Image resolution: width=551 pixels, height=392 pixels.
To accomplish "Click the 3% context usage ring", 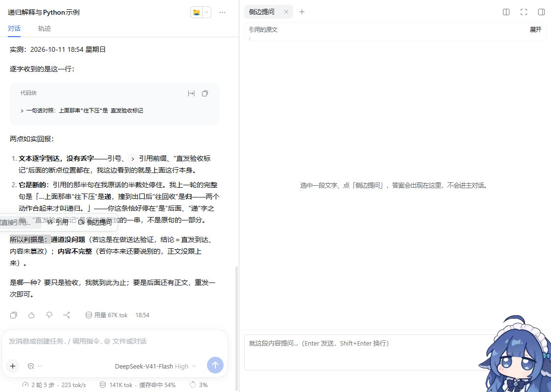I will click(x=199, y=385).
